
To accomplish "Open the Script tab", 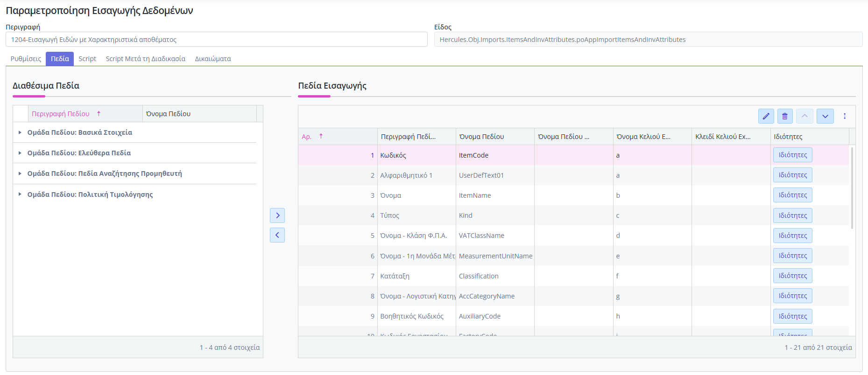I will click(87, 59).
